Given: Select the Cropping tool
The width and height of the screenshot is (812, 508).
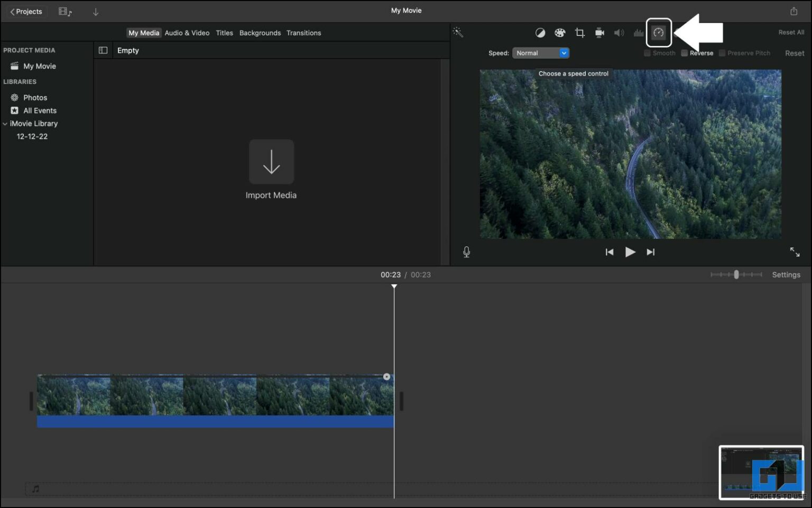Looking at the screenshot, I should [x=579, y=32].
